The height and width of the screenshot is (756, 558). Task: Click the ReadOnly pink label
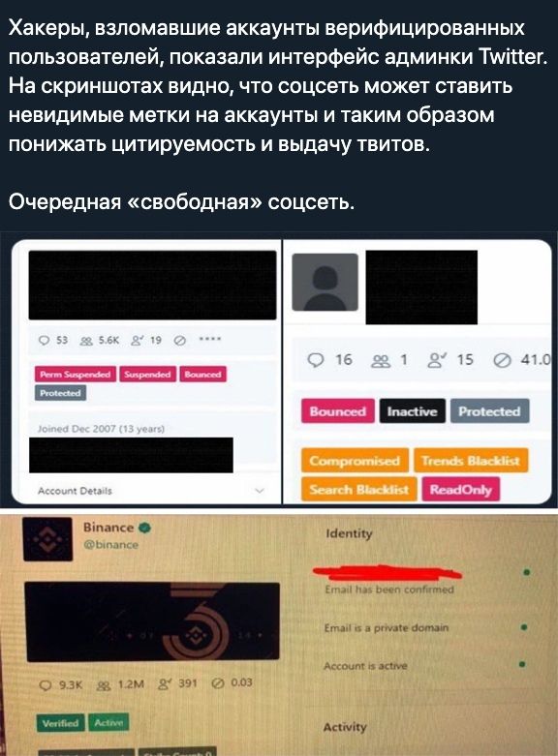click(x=461, y=490)
